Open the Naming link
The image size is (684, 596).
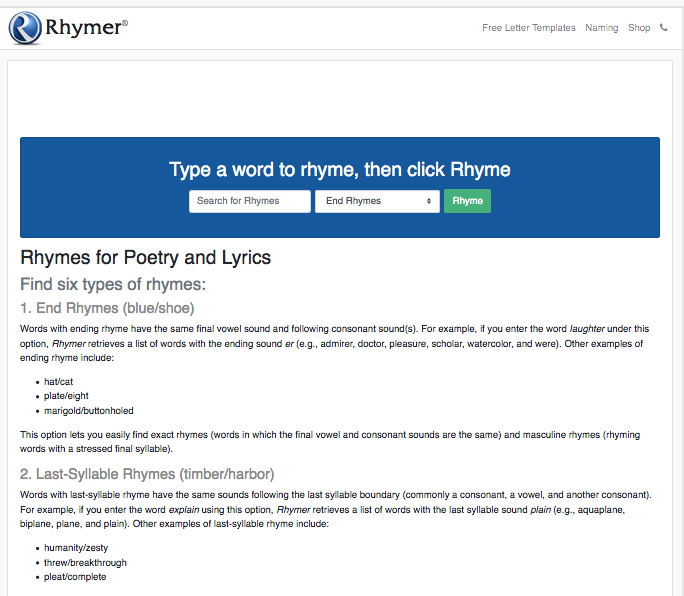(602, 28)
